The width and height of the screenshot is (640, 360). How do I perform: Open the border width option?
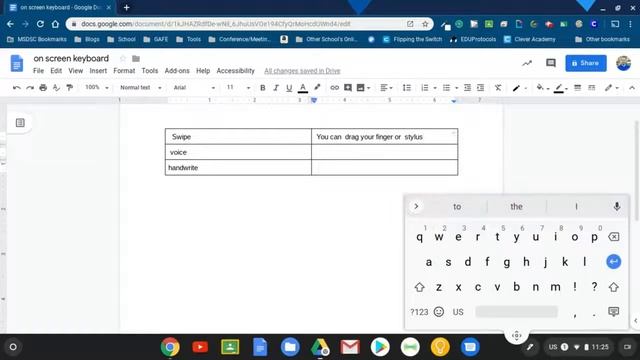[577, 88]
